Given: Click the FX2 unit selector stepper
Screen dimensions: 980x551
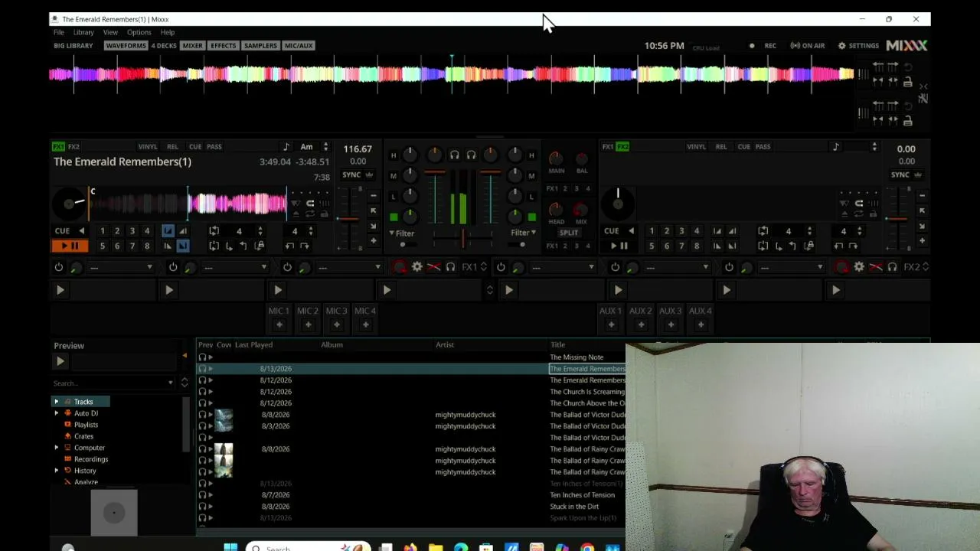Looking at the screenshot, I should [x=926, y=267].
